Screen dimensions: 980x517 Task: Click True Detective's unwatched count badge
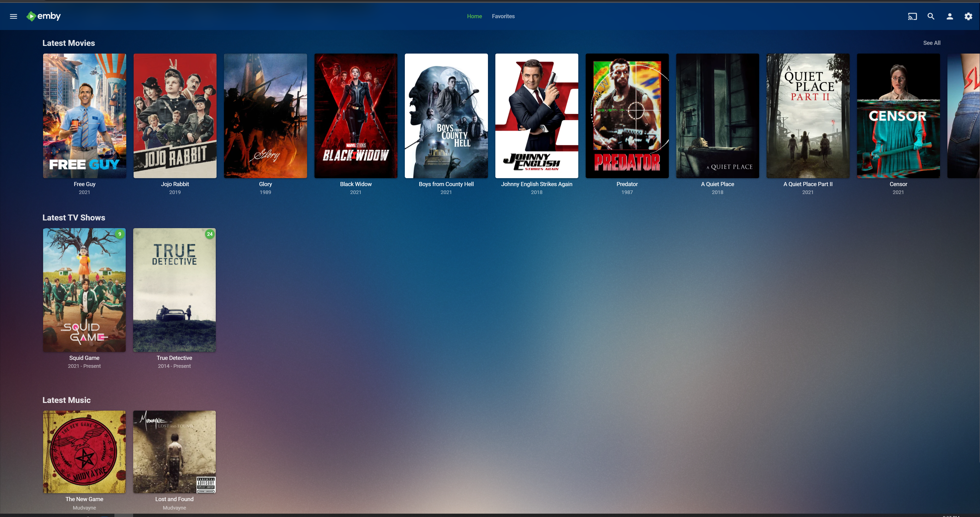tap(210, 234)
